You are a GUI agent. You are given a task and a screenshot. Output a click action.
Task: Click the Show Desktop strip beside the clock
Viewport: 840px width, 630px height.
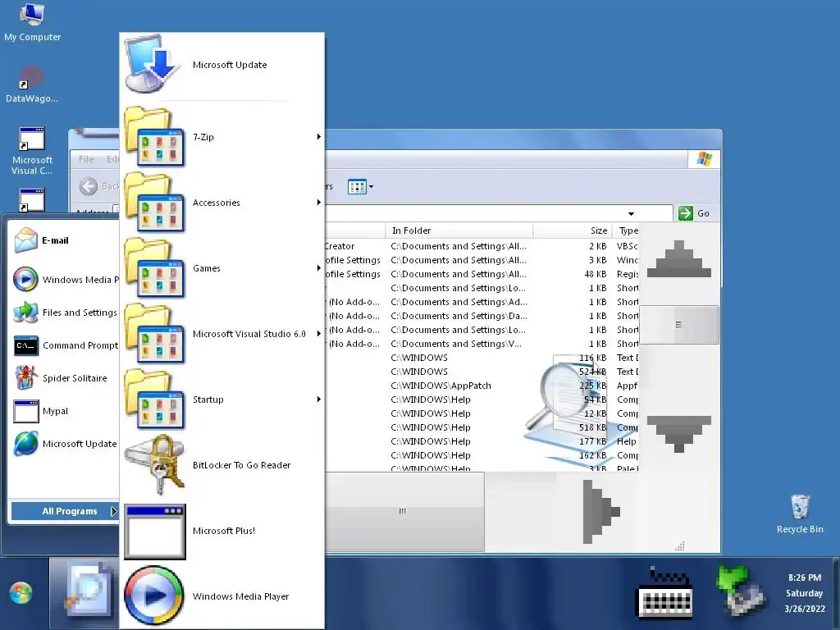(x=836, y=594)
